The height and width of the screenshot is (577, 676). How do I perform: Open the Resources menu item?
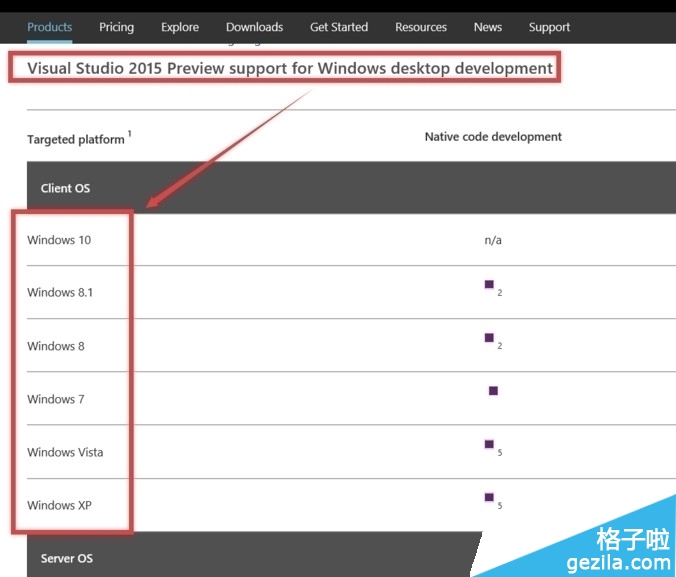tap(421, 27)
